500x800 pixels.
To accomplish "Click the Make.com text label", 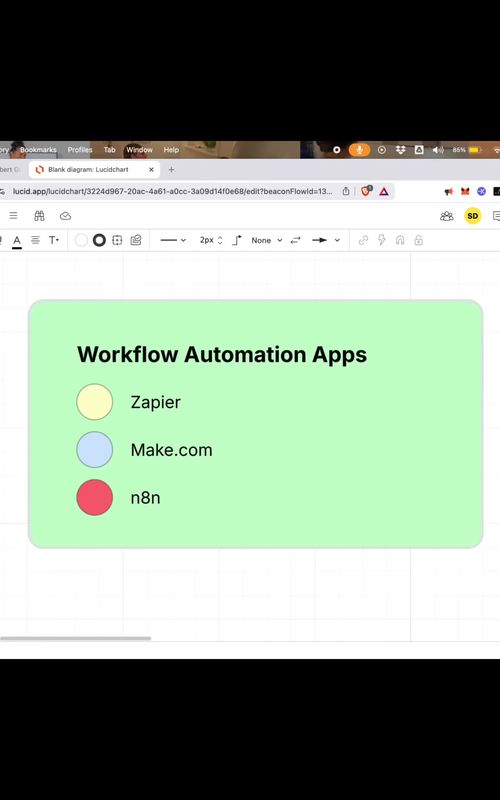I will click(x=171, y=450).
